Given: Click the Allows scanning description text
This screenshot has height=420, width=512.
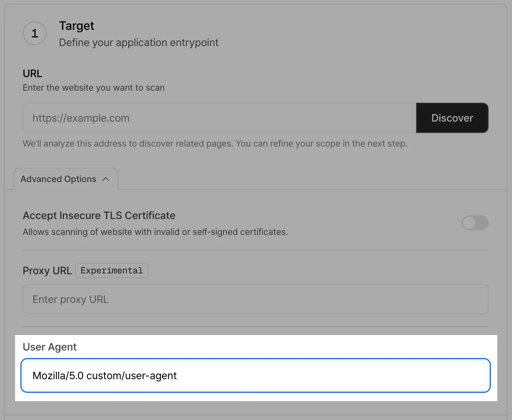Looking at the screenshot, I should click(x=155, y=232).
